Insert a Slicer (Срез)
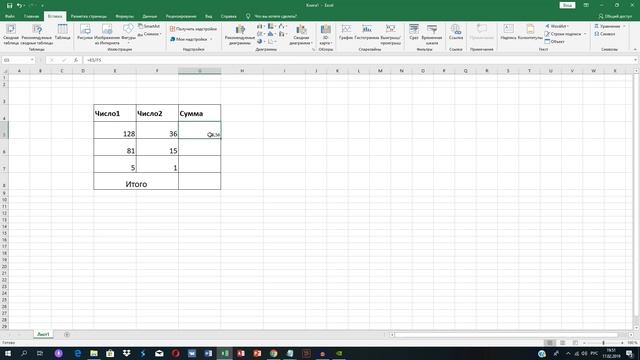640x360 pixels. tap(414, 32)
